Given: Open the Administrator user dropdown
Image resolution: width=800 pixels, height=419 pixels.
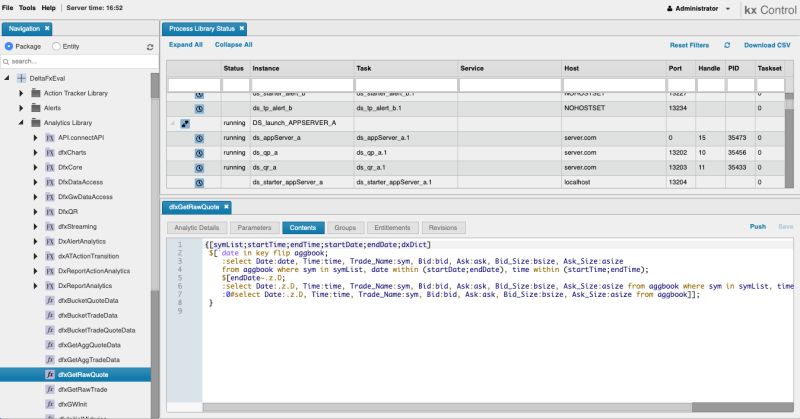Looking at the screenshot, I should [x=698, y=9].
